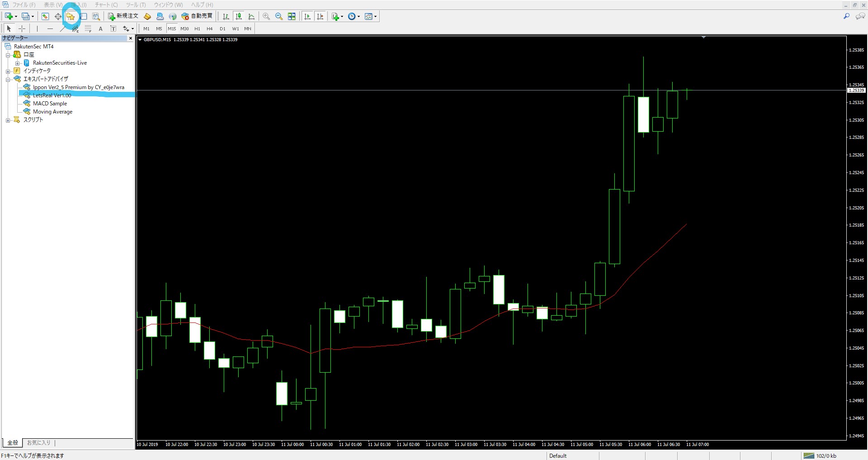Select the horizontal line drawing tool
Screen dimensions: 868x460
[50, 28]
